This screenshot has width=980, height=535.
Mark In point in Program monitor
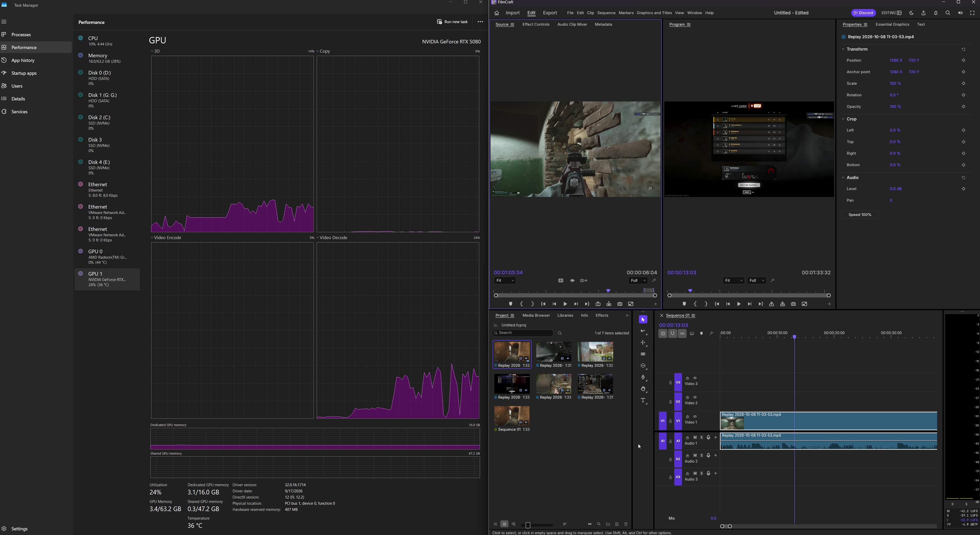pos(695,304)
